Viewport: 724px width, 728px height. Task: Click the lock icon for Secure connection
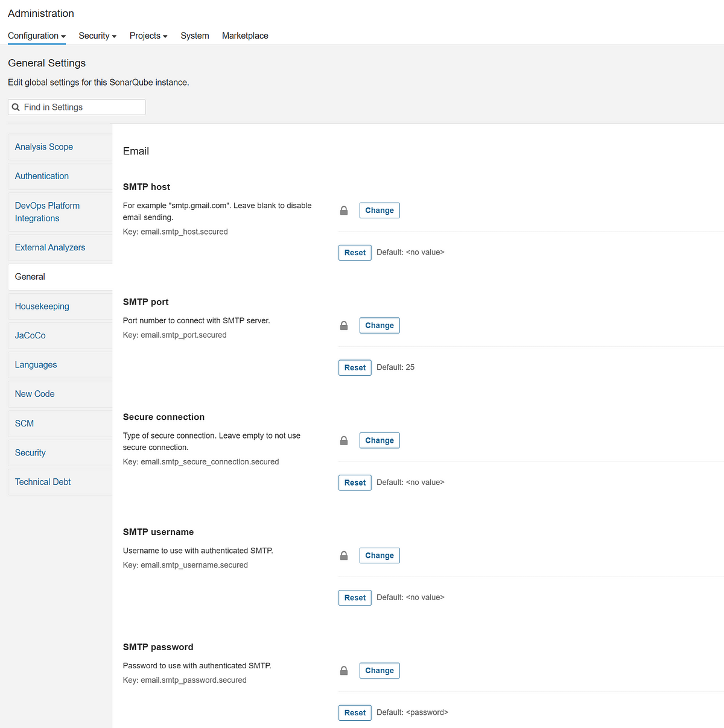[x=344, y=440]
